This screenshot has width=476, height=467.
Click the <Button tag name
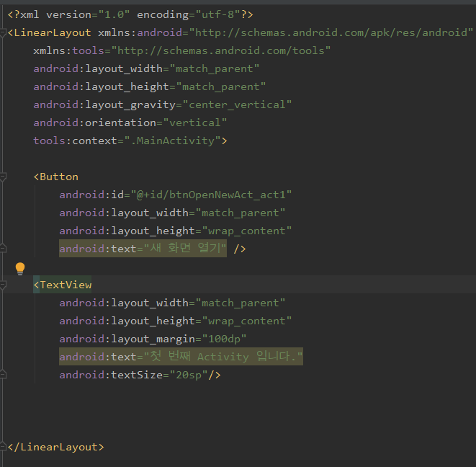(x=56, y=177)
